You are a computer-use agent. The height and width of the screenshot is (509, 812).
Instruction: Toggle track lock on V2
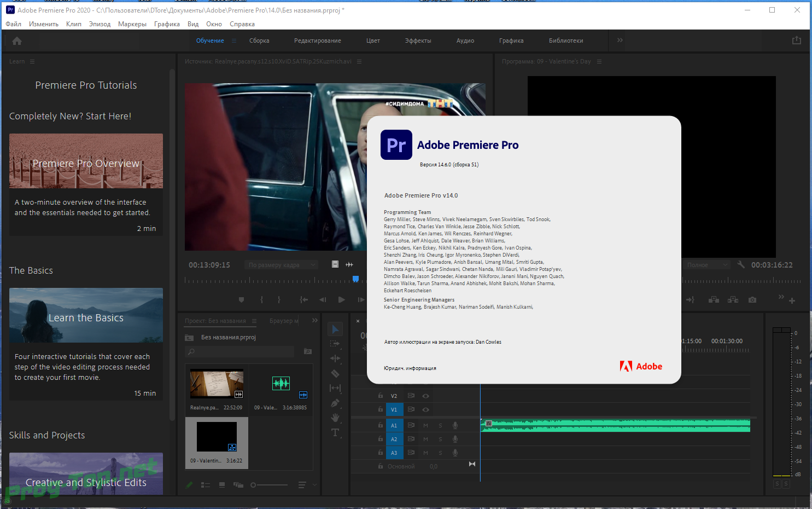pos(381,395)
